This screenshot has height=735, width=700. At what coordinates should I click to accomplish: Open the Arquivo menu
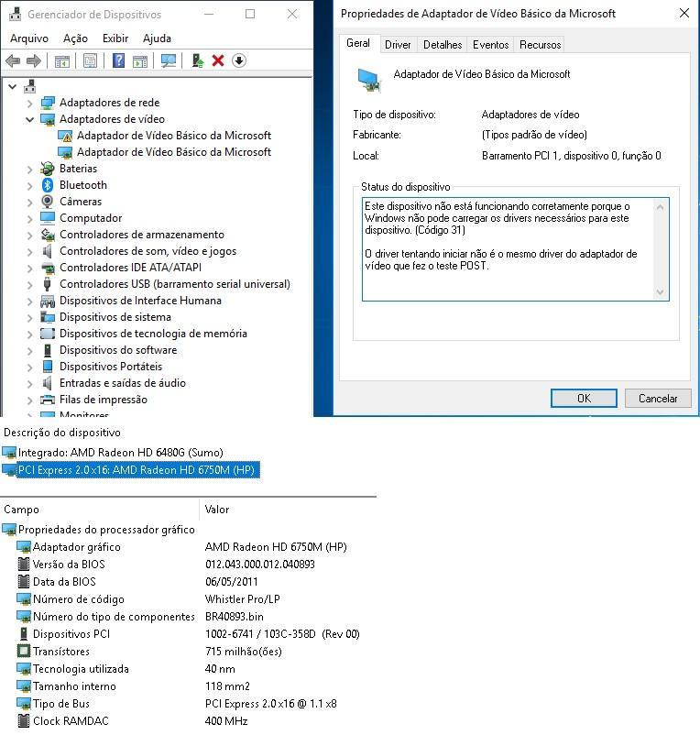point(29,38)
